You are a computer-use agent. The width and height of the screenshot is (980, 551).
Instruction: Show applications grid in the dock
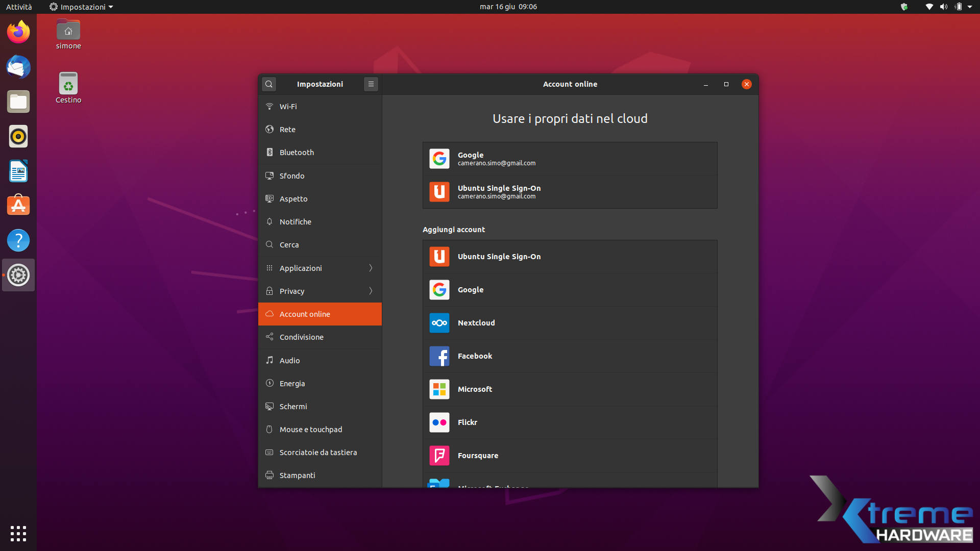pos(18,533)
